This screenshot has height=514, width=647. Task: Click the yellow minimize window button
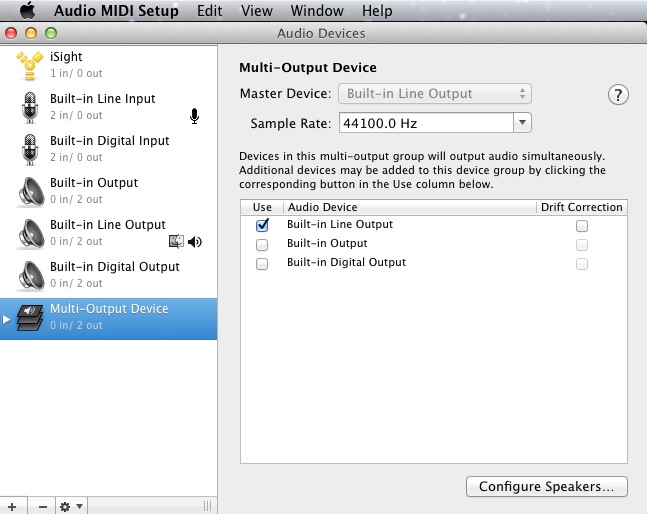(31, 33)
